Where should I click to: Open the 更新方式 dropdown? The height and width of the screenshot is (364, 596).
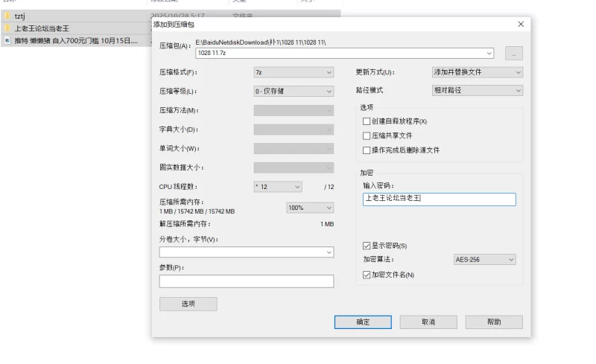(478, 72)
